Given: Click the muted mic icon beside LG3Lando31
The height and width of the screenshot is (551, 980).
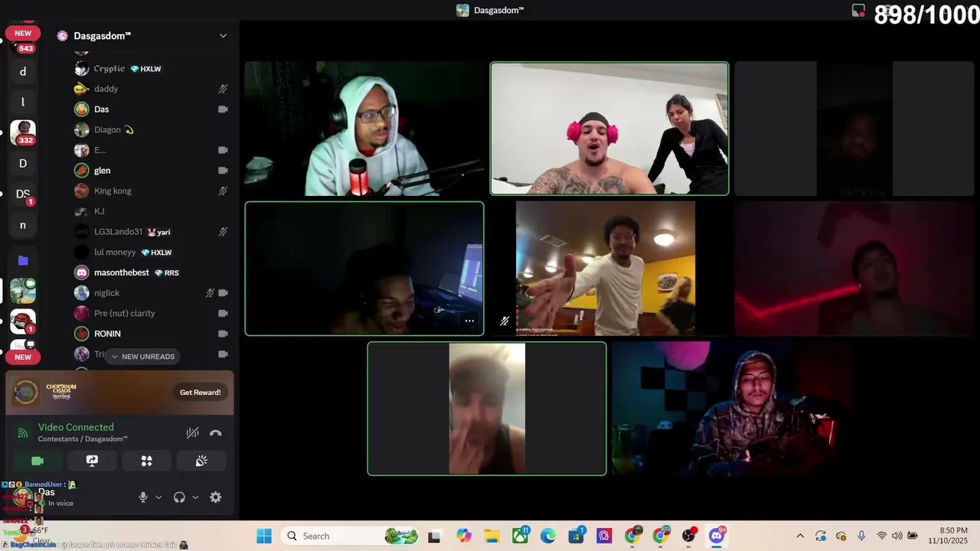Looking at the screenshot, I should [223, 232].
